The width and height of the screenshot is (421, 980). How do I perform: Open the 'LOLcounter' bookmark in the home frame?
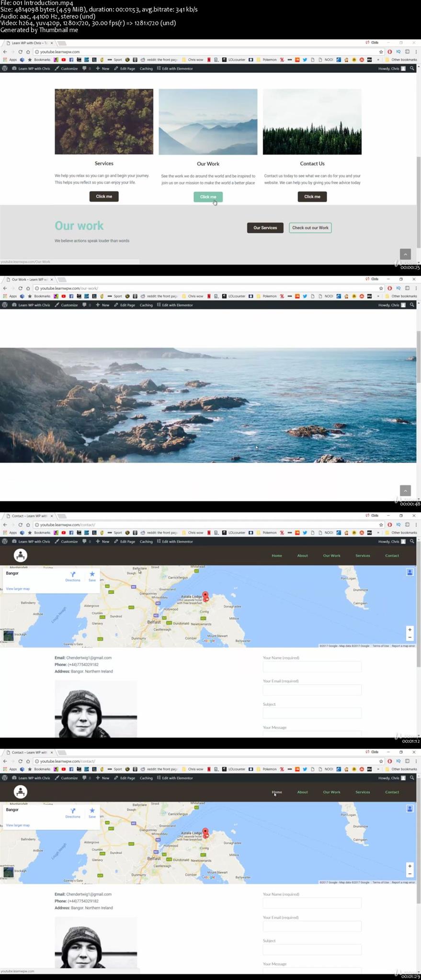pos(234,60)
